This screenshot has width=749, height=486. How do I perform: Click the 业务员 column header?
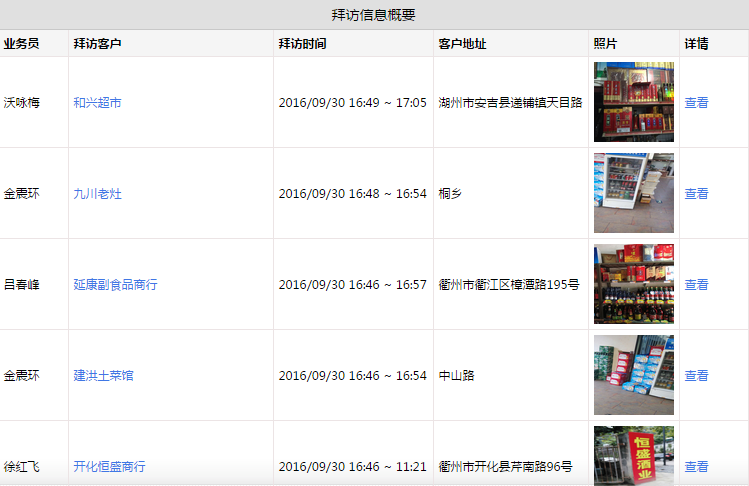(x=21, y=44)
